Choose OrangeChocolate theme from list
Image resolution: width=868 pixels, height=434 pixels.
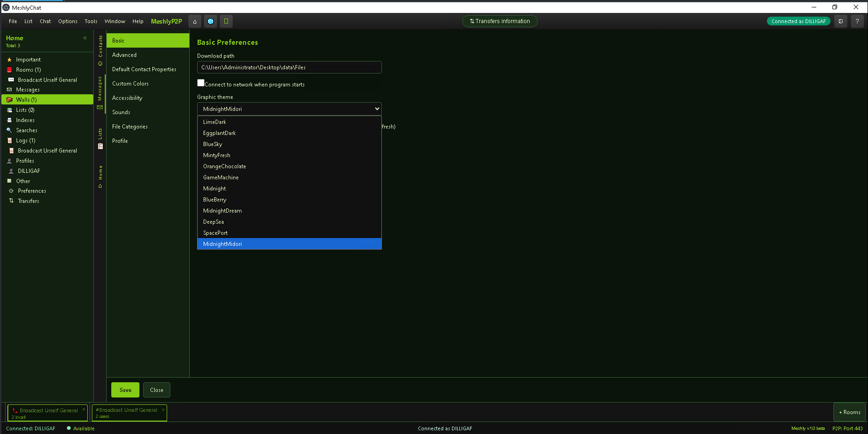(x=289, y=166)
